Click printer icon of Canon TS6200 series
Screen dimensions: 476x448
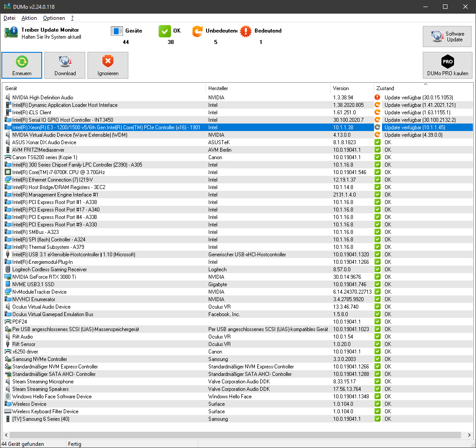8,157
